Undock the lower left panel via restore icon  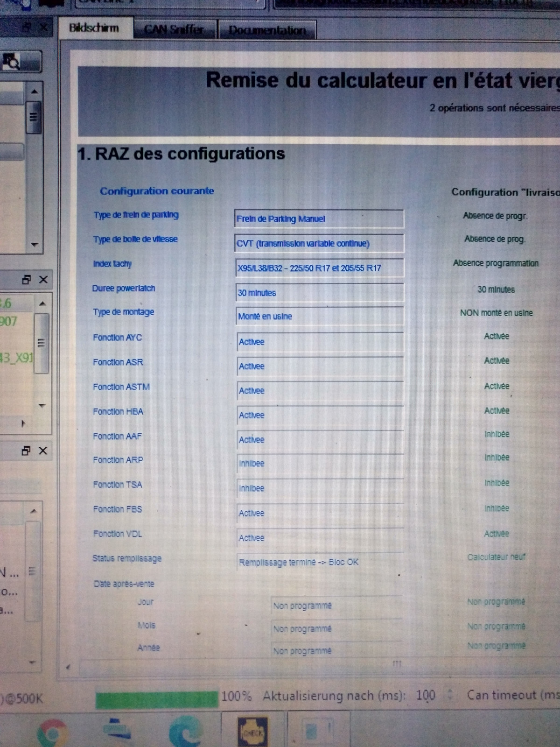pyautogui.click(x=26, y=451)
